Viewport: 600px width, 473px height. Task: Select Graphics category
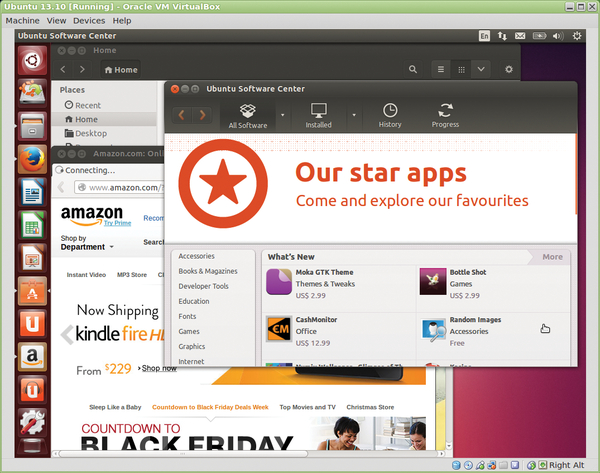click(192, 346)
